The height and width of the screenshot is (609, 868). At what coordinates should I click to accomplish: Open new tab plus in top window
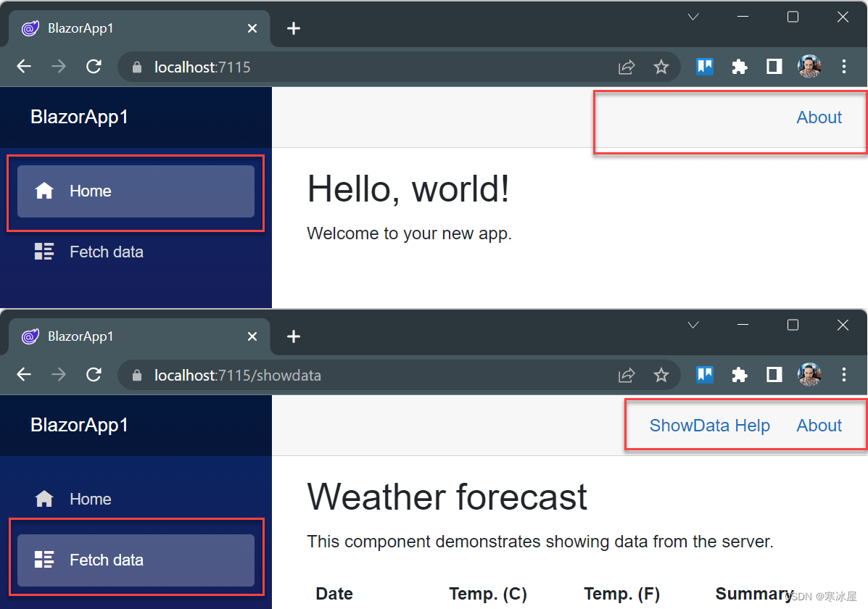(x=294, y=28)
